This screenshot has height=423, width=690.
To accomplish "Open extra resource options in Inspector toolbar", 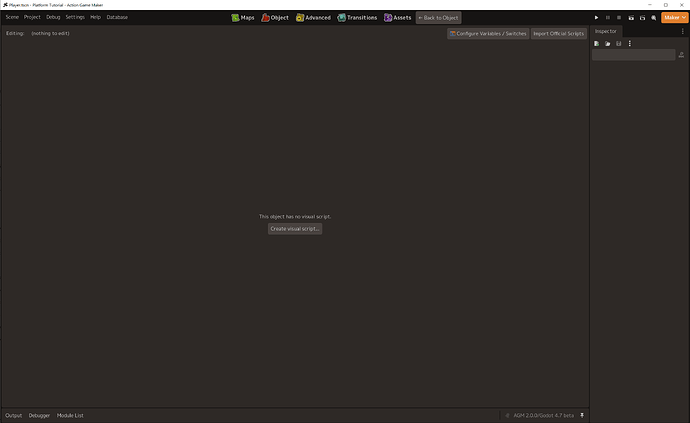I will pos(630,44).
